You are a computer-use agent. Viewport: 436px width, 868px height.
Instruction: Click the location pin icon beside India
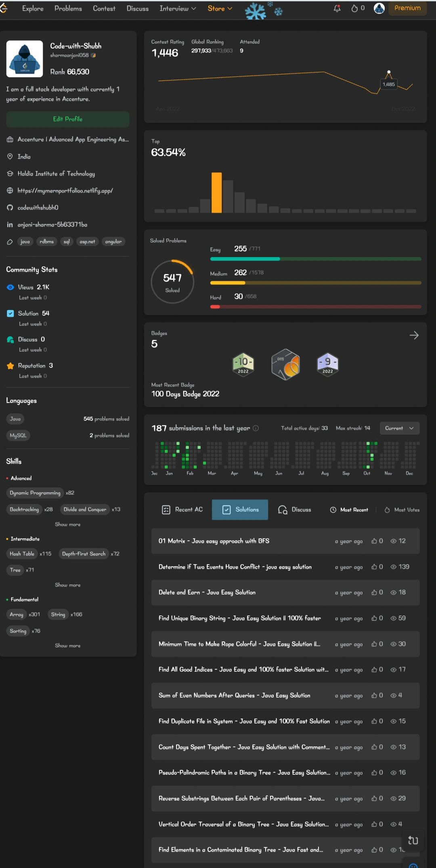10,156
